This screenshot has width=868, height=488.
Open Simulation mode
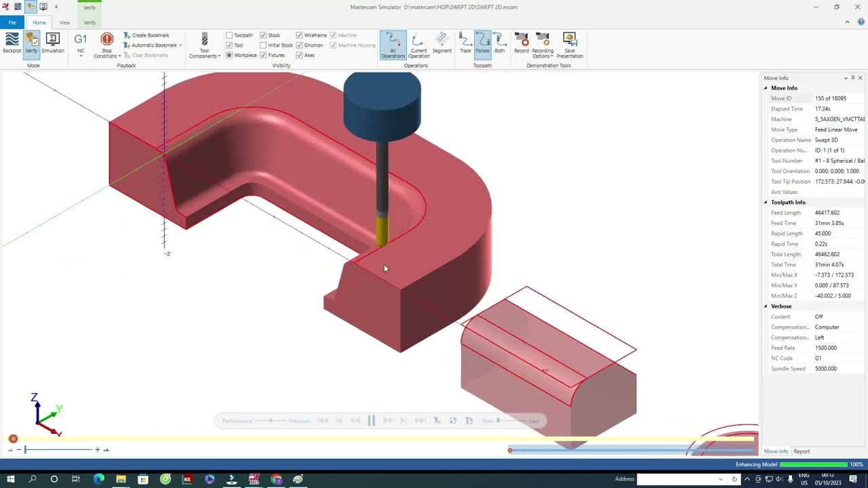(52, 43)
